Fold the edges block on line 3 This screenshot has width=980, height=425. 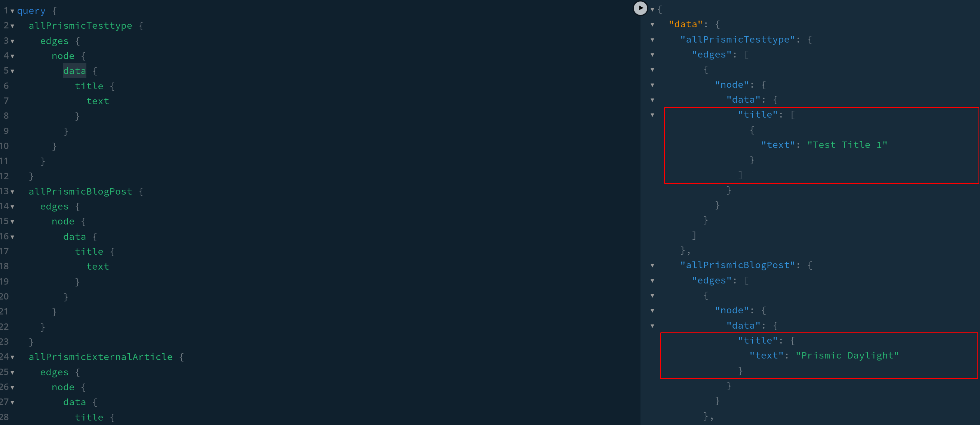[12, 41]
